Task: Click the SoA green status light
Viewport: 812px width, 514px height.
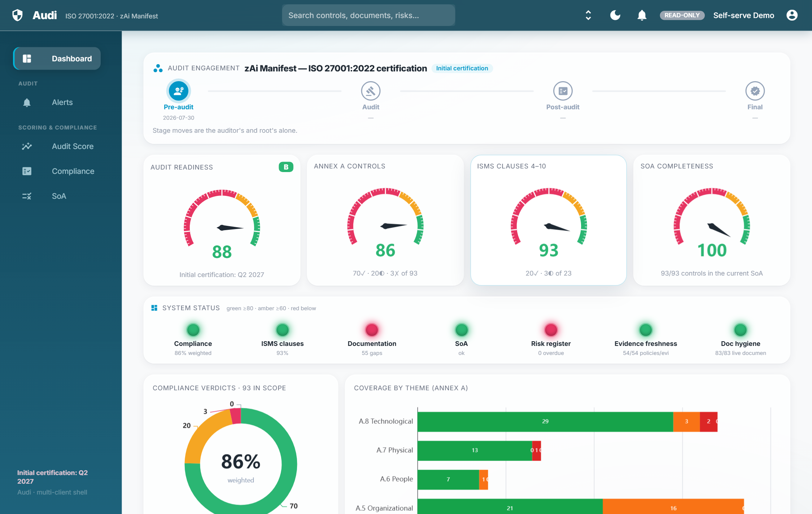Action: point(462,330)
